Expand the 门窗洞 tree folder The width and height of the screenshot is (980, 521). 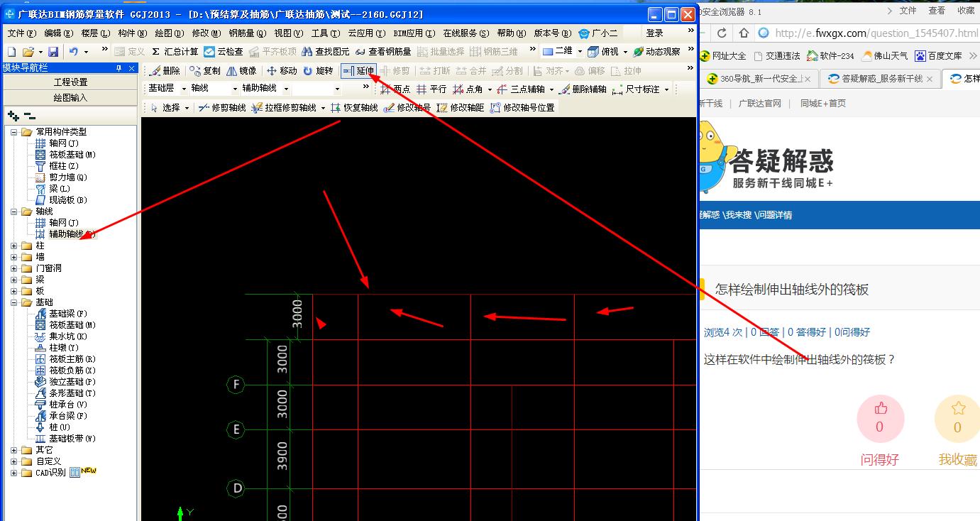point(14,268)
